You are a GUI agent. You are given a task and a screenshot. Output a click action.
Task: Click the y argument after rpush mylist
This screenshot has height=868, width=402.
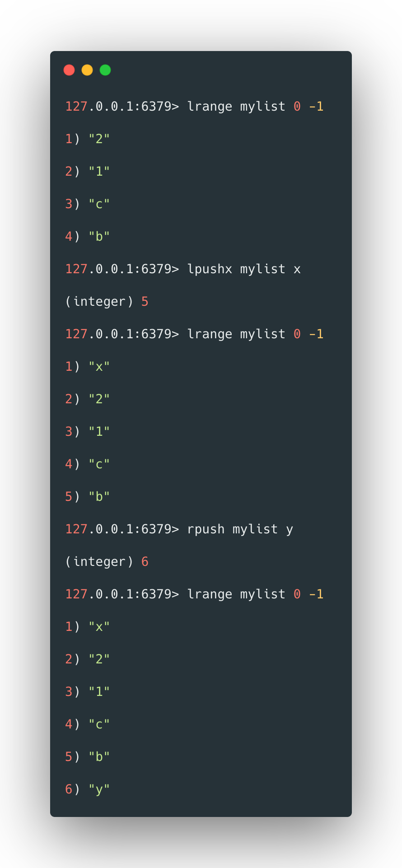(290, 529)
